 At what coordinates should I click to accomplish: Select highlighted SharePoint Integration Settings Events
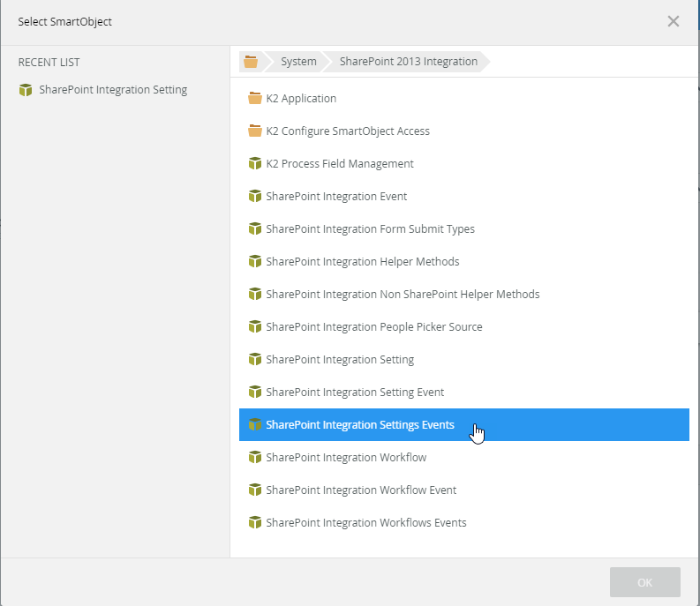pyautogui.click(x=360, y=425)
